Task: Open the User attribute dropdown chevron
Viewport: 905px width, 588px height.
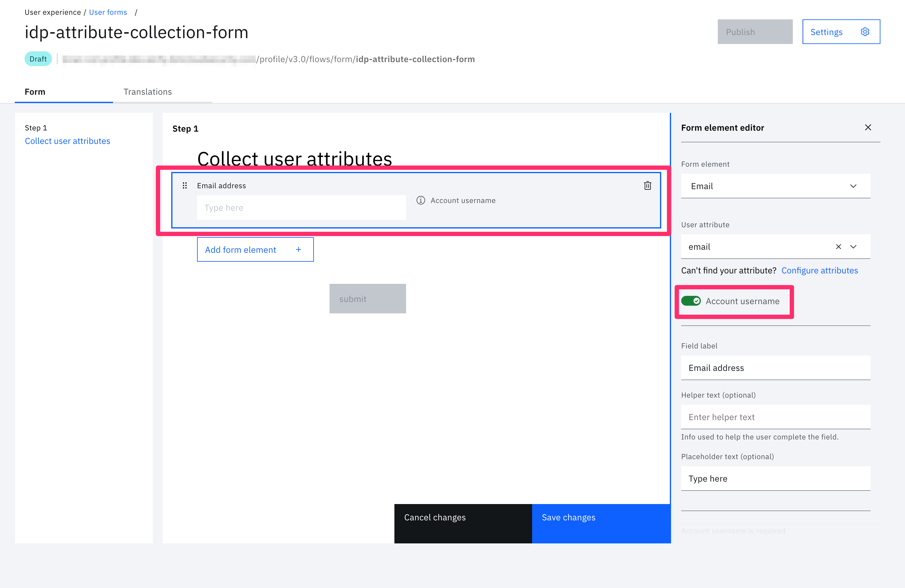Action: pos(853,247)
